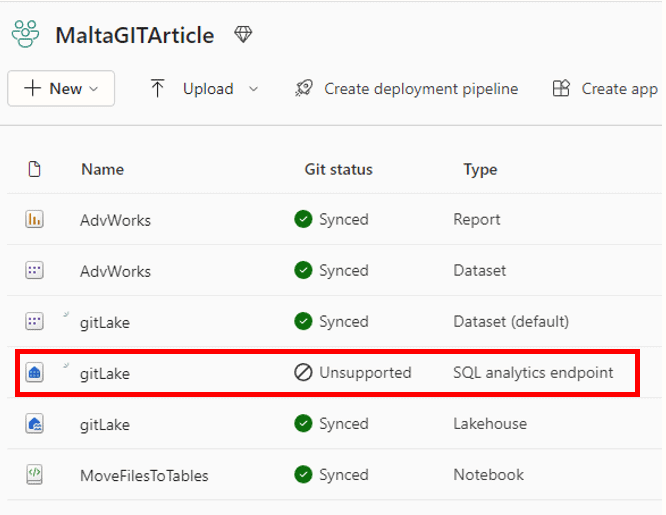Click Create app button label
Screen dimensions: 666x515
tap(619, 89)
